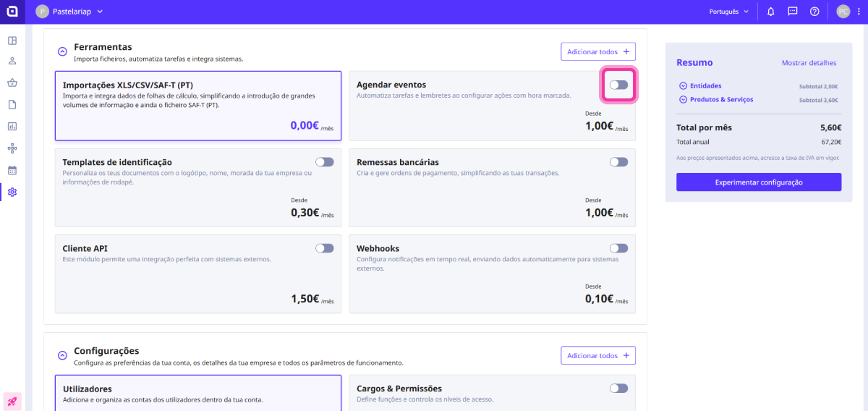The height and width of the screenshot is (411, 868).
Task: Click the rocket icon at sidebar bottom
Action: tap(12, 401)
